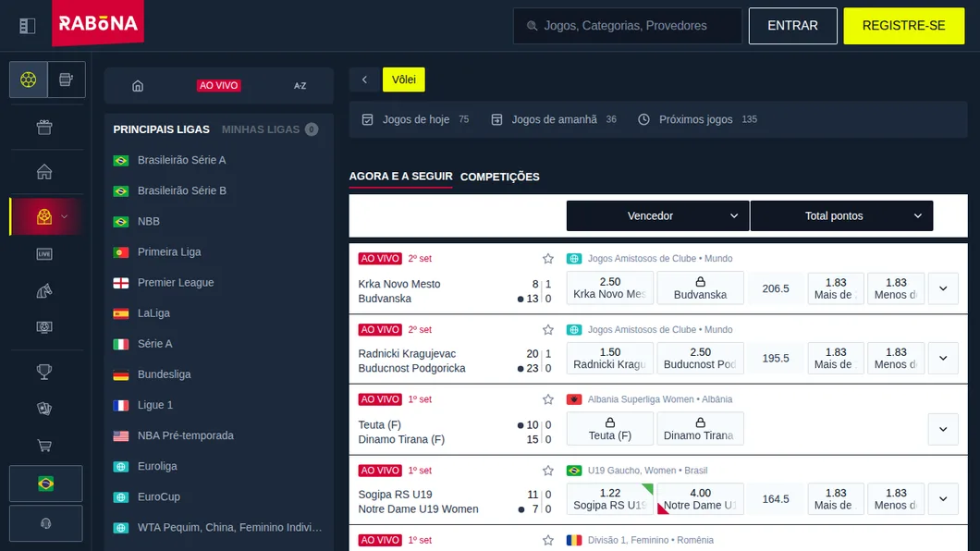Switch to the COMPETIÇÕES tab

click(500, 177)
